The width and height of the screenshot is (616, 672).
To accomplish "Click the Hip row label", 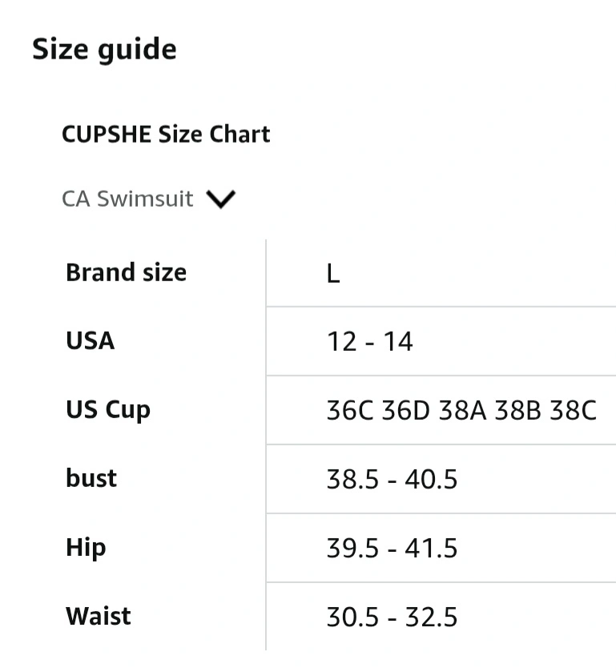I will 86,548.
